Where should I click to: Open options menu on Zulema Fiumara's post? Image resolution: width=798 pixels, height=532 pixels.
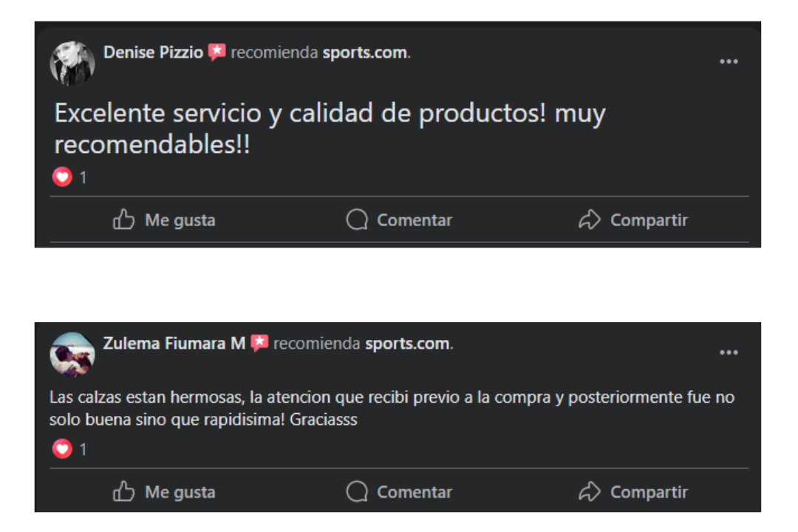click(x=729, y=353)
